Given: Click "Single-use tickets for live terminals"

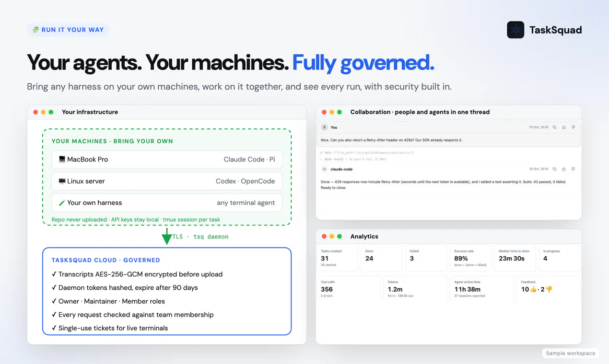Looking at the screenshot, I should [113, 328].
